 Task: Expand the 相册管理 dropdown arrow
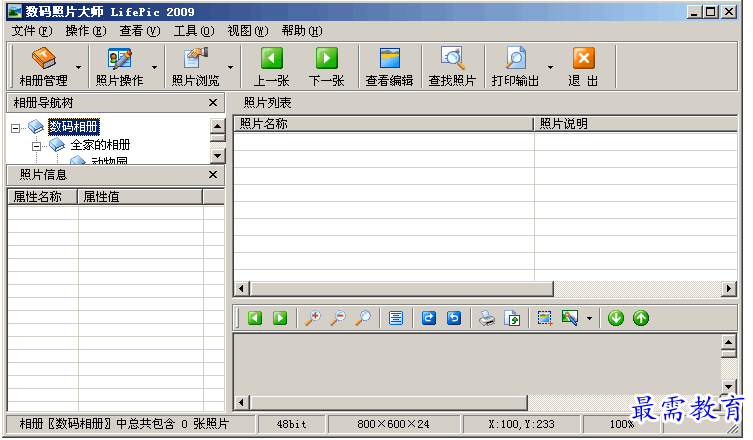78,67
